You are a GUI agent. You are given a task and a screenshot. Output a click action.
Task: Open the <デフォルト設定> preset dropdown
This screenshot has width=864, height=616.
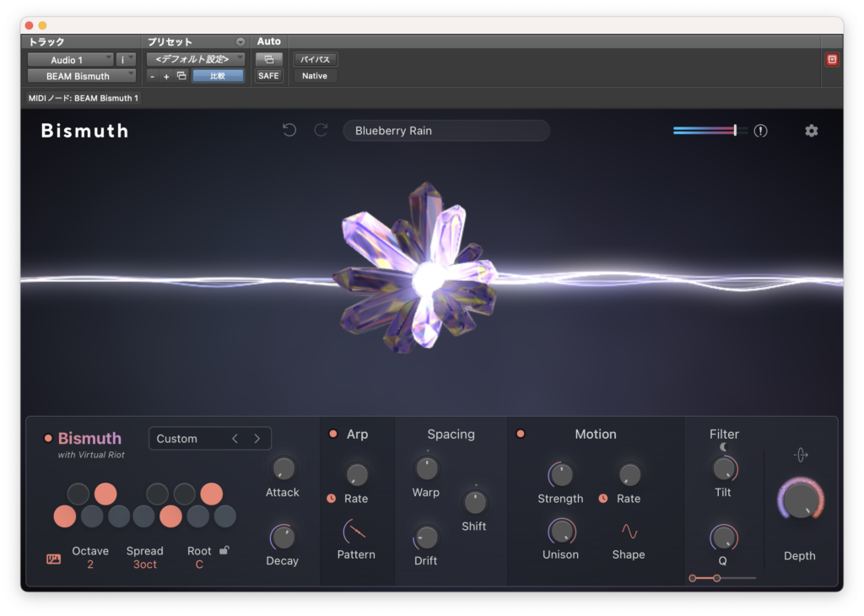tap(196, 59)
